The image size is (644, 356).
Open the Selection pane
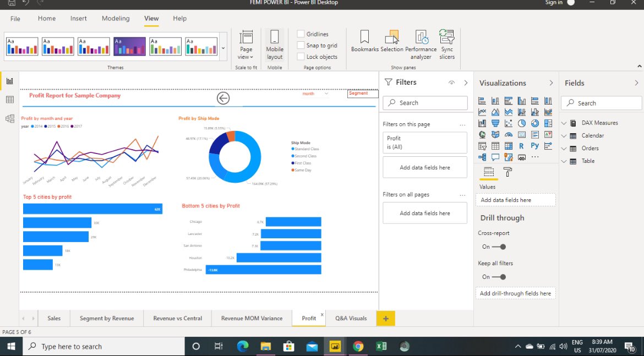tap(392, 41)
